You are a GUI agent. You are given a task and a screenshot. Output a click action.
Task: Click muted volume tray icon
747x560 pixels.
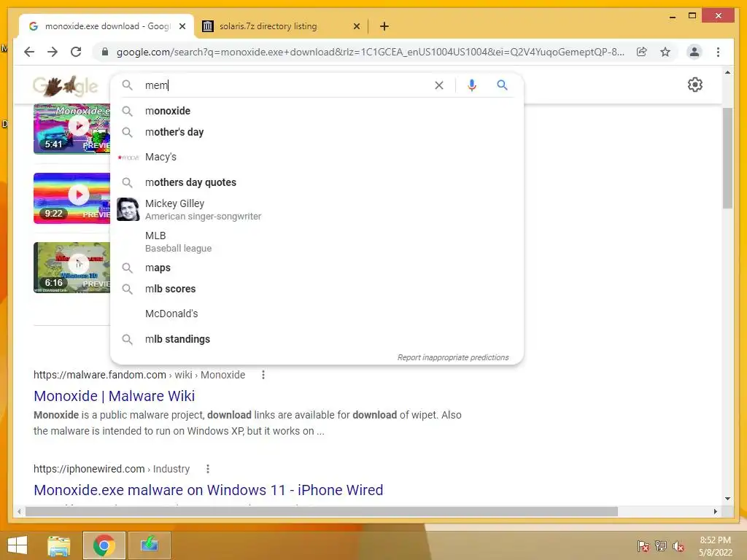678,546
